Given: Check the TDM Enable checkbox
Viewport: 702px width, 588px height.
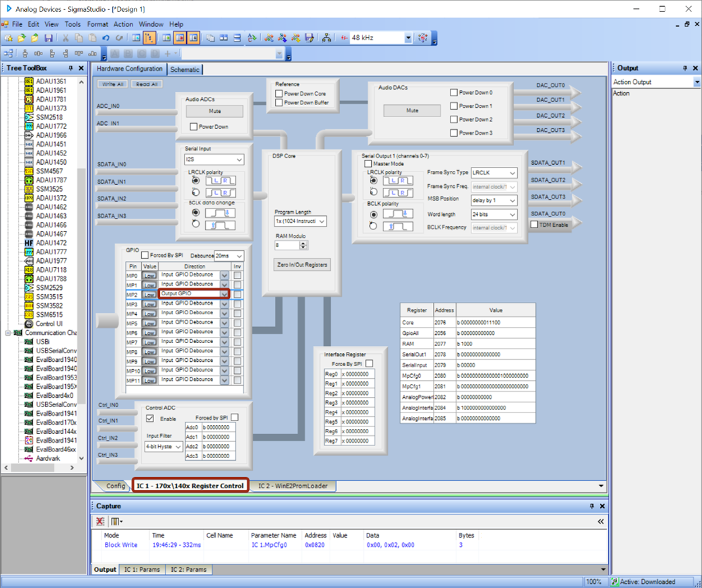Looking at the screenshot, I should 535,225.
